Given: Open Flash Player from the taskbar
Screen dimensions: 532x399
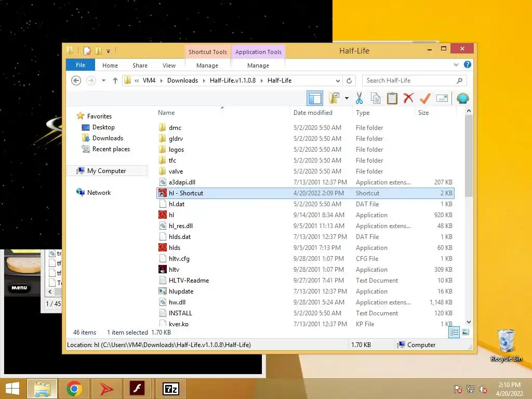Looking at the screenshot, I should click(137, 389).
